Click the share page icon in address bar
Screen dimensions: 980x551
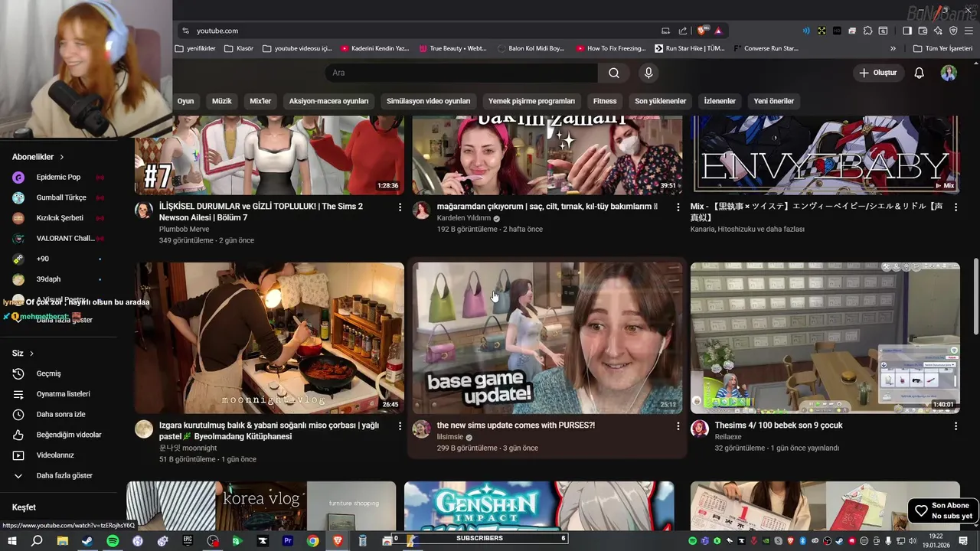tap(683, 31)
